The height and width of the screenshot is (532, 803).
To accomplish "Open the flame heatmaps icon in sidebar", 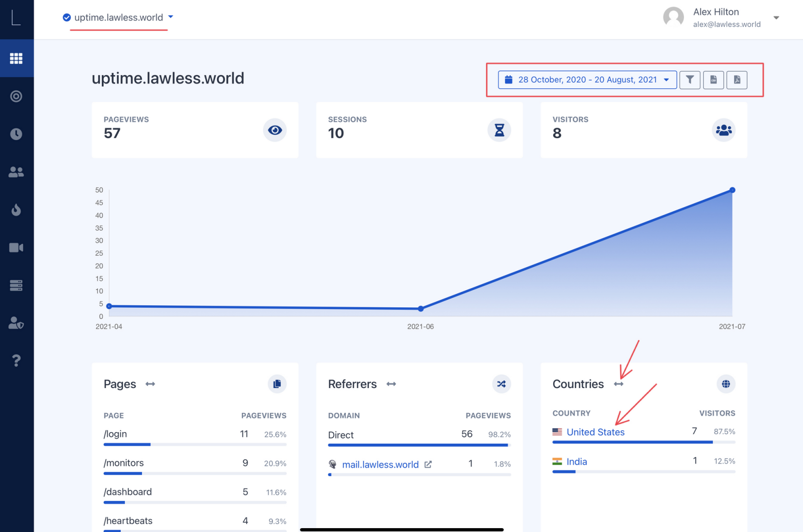I will tap(16, 210).
